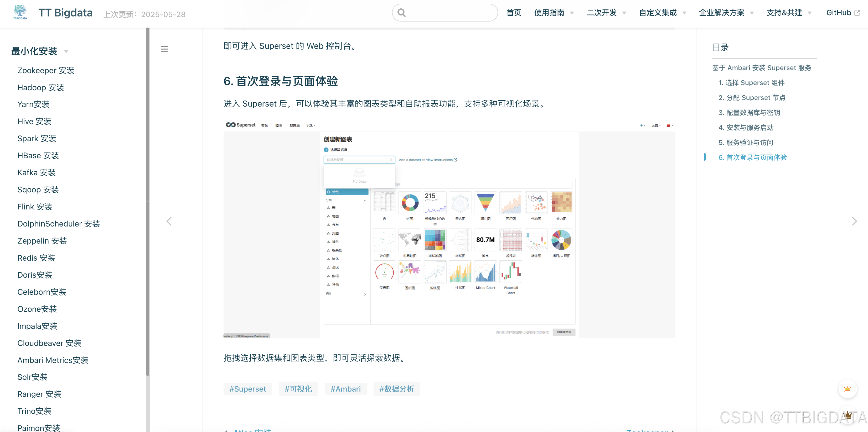Jump to 3. 配置数据库与密钥 in table of contents
This screenshot has height=432, width=868.
(749, 112)
